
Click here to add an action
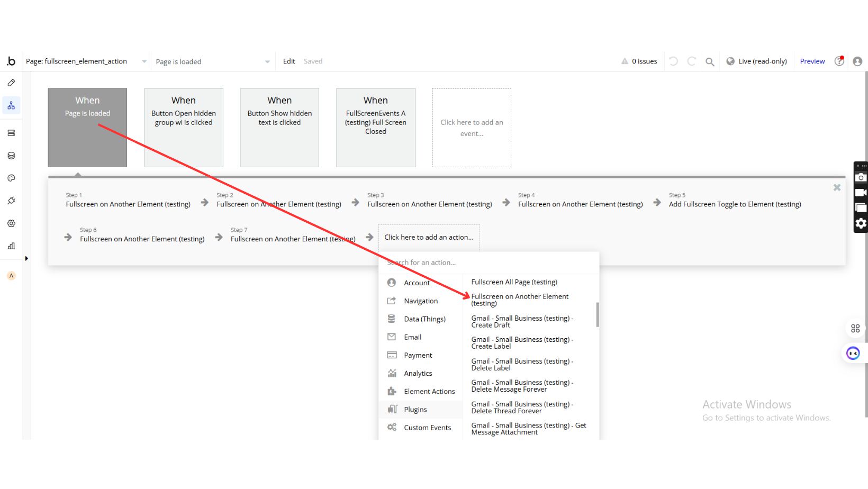[x=429, y=238]
